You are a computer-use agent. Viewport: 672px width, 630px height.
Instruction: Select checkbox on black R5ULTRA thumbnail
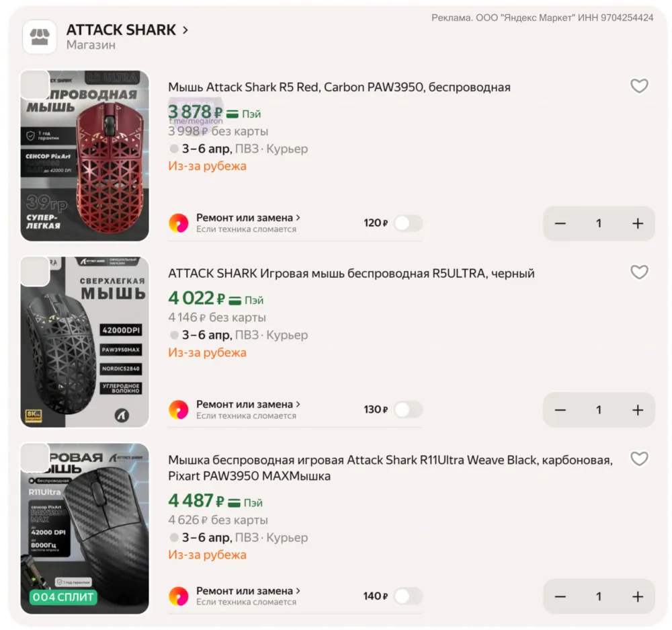(35, 271)
